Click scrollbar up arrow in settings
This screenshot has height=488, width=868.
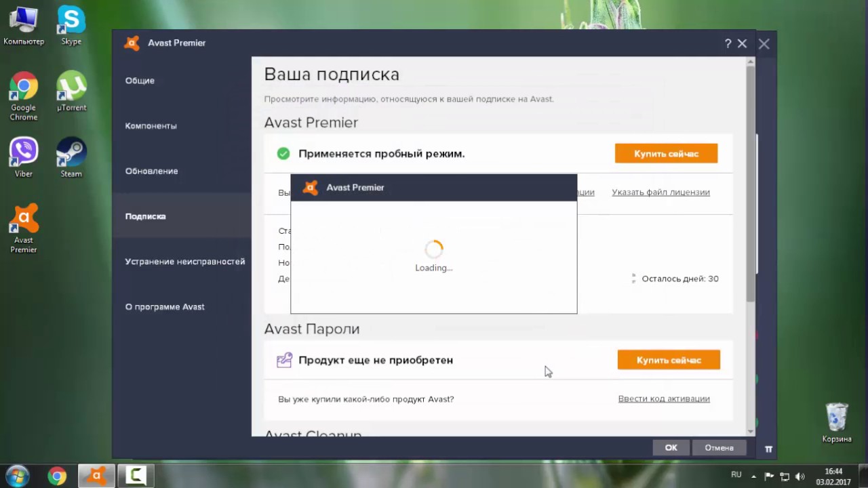[751, 62]
